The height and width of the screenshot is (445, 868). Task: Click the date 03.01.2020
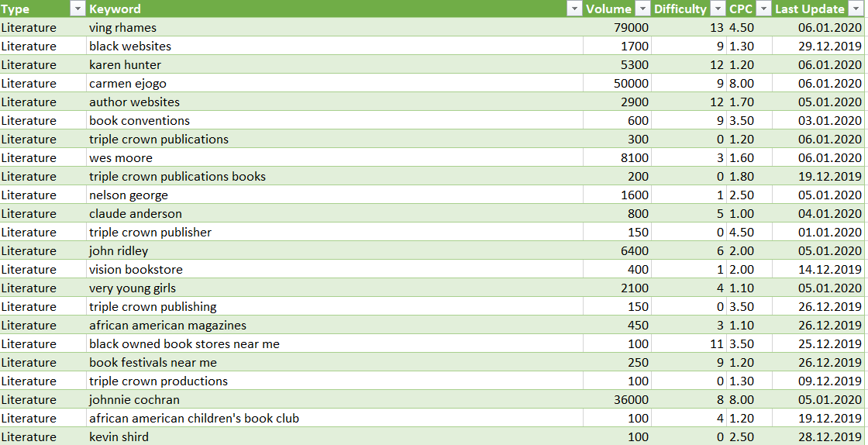(830, 121)
